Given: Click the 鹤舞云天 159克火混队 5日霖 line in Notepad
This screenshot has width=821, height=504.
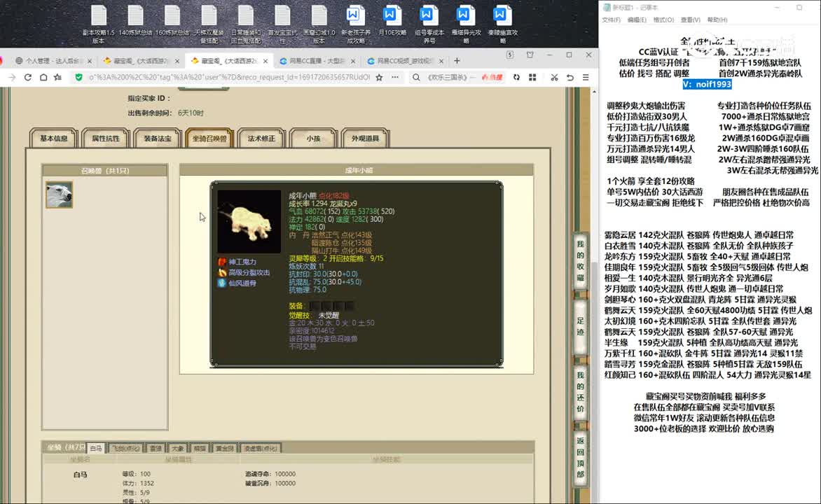Looking at the screenshot, I should pyautogui.click(x=708, y=310).
